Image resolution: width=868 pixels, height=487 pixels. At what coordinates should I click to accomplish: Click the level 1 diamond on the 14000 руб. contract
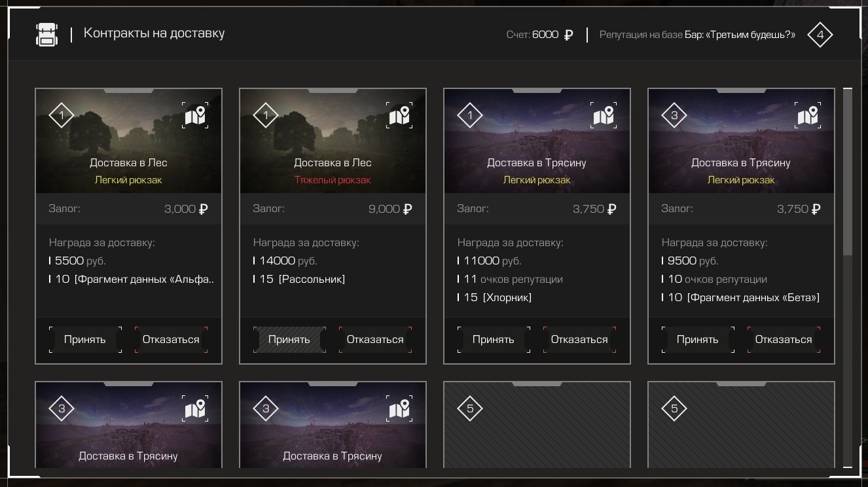[266, 116]
